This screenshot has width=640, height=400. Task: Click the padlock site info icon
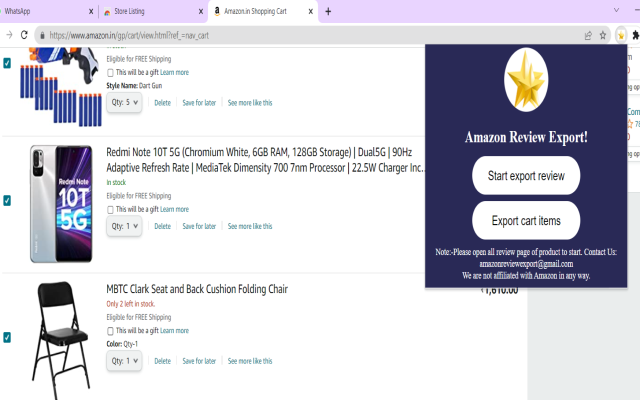pyautogui.click(x=42, y=36)
